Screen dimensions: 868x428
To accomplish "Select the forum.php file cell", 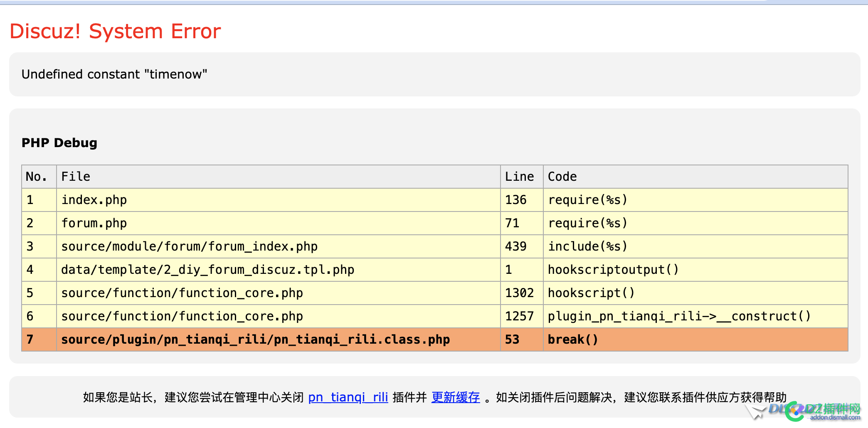I will point(279,223).
